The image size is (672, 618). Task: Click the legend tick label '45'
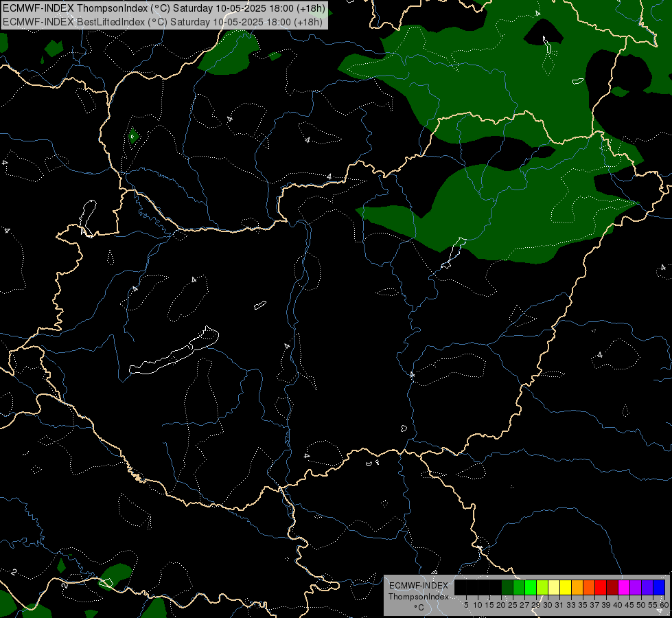pyautogui.click(x=629, y=605)
